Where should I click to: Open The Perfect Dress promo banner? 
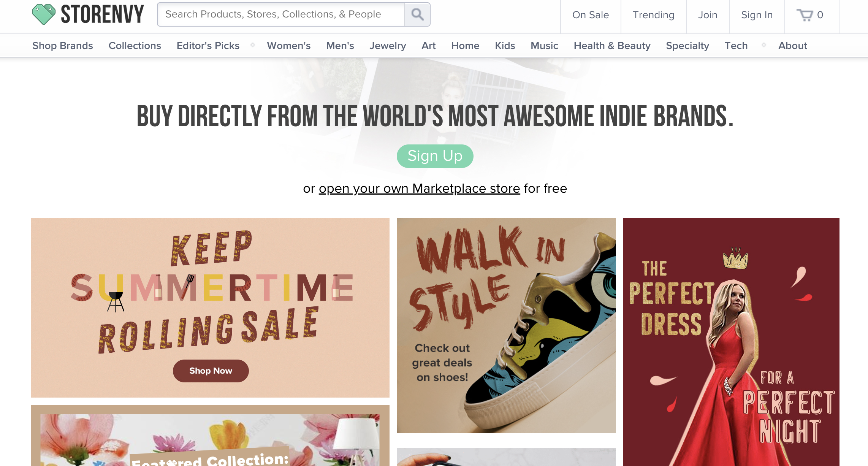click(730, 342)
